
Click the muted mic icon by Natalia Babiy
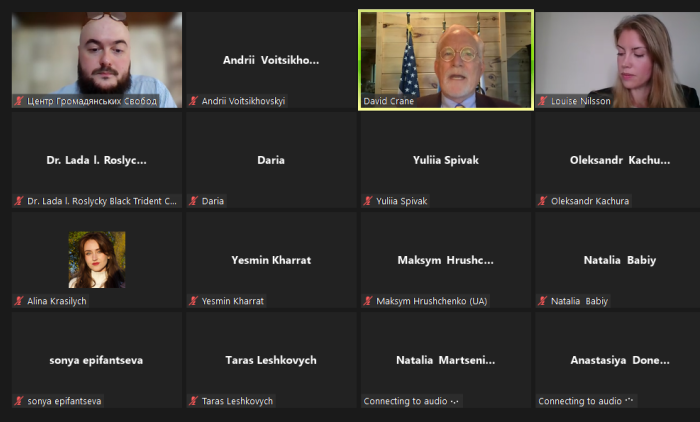pyautogui.click(x=542, y=301)
